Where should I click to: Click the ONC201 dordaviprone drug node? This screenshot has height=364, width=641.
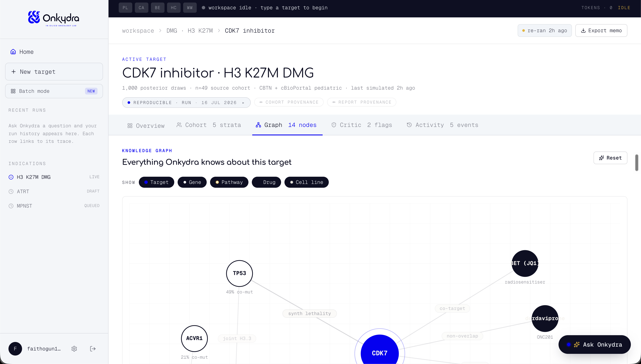pyautogui.click(x=545, y=318)
